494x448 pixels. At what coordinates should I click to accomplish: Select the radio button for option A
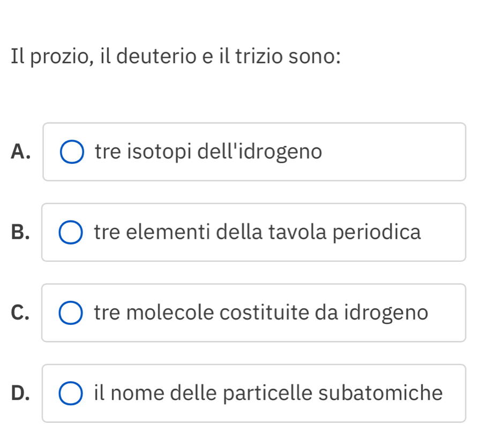click(72, 152)
